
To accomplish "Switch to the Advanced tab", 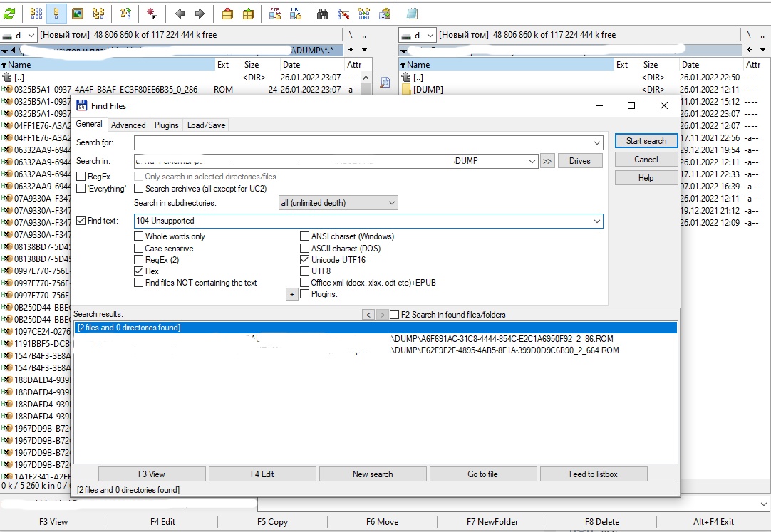I will (x=128, y=125).
